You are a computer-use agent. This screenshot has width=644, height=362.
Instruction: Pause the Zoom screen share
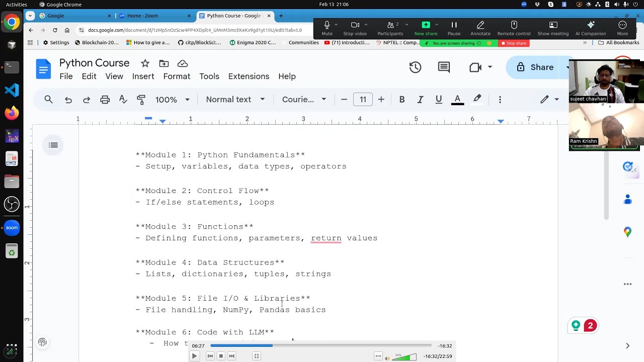pos(454,29)
